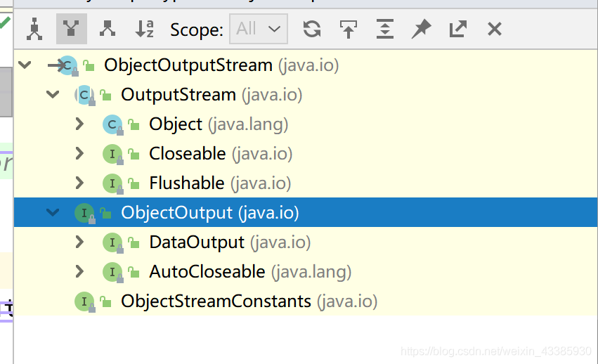
Task: Select ObjectStreamConstants in the tree
Action: click(215, 301)
